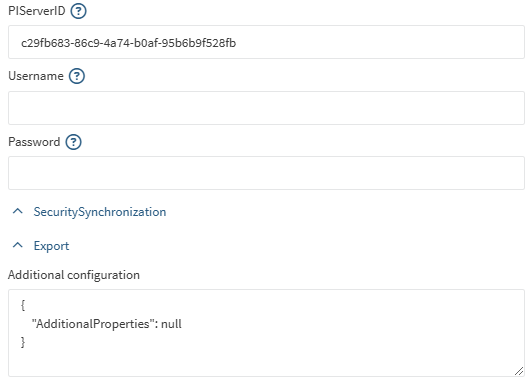Click the Password question mark icon
The height and width of the screenshot is (383, 531).
[73, 142]
